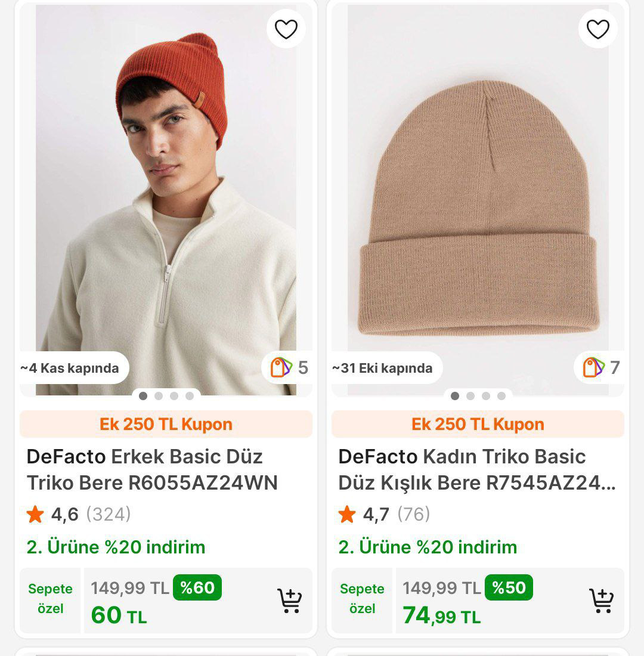The image size is (644, 656).
Task: Open DeFacto Erkek Basic Düz Triko Bere title
Action: (x=152, y=469)
